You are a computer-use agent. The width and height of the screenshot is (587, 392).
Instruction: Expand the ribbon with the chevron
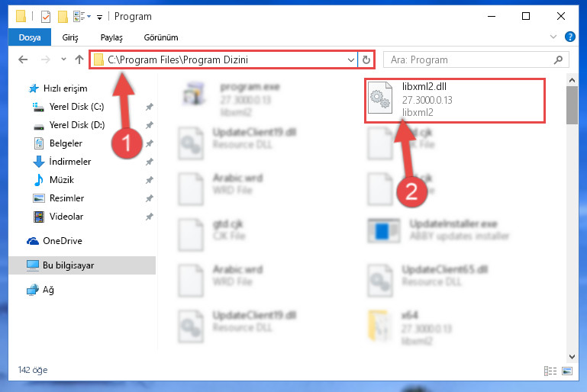(x=553, y=37)
